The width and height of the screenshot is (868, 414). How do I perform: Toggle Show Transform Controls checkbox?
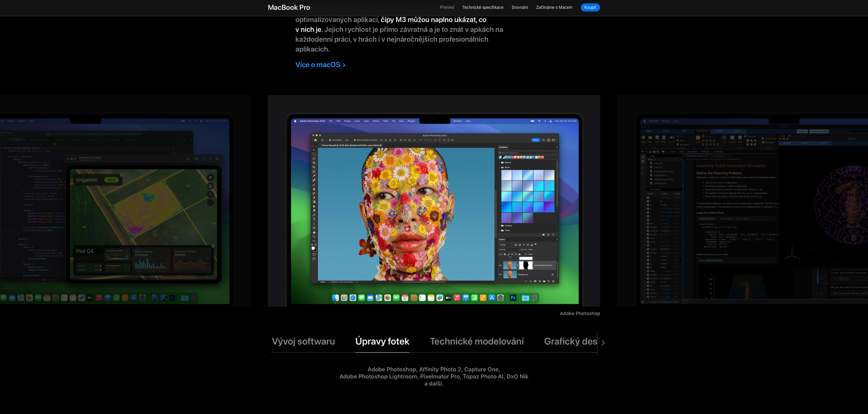(x=355, y=140)
